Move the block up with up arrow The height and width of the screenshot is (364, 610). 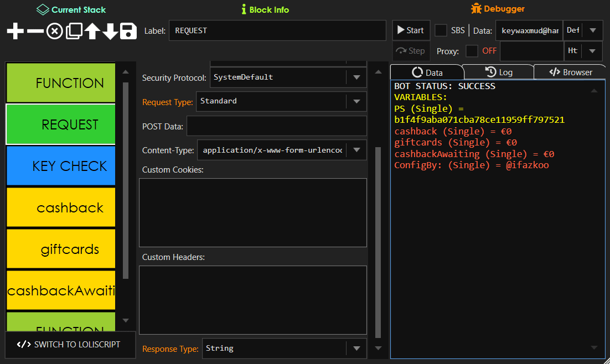pyautogui.click(x=92, y=32)
